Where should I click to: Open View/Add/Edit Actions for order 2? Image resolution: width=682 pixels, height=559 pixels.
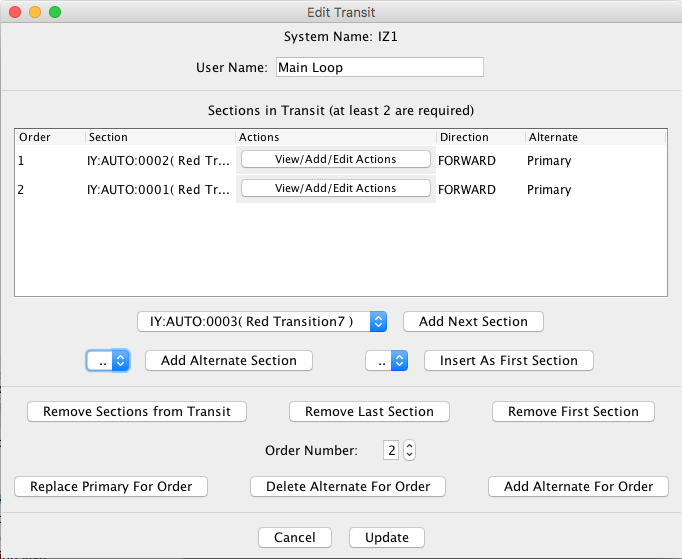pyautogui.click(x=335, y=188)
